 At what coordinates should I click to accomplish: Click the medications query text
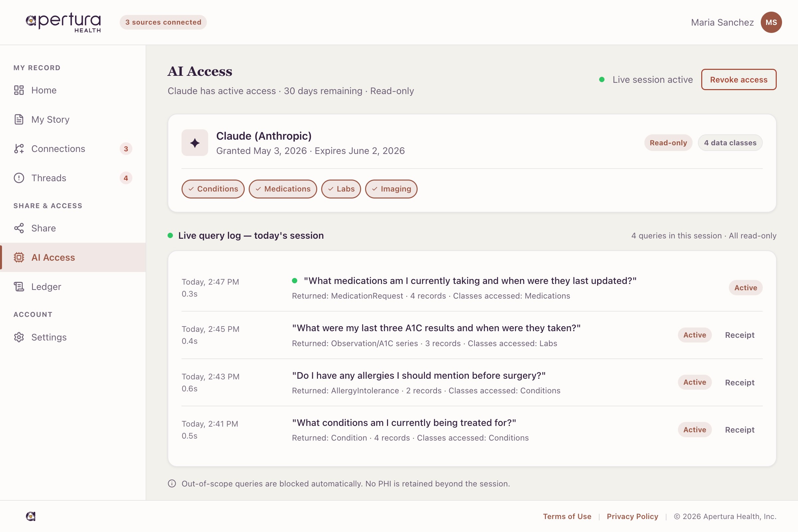pos(470,281)
